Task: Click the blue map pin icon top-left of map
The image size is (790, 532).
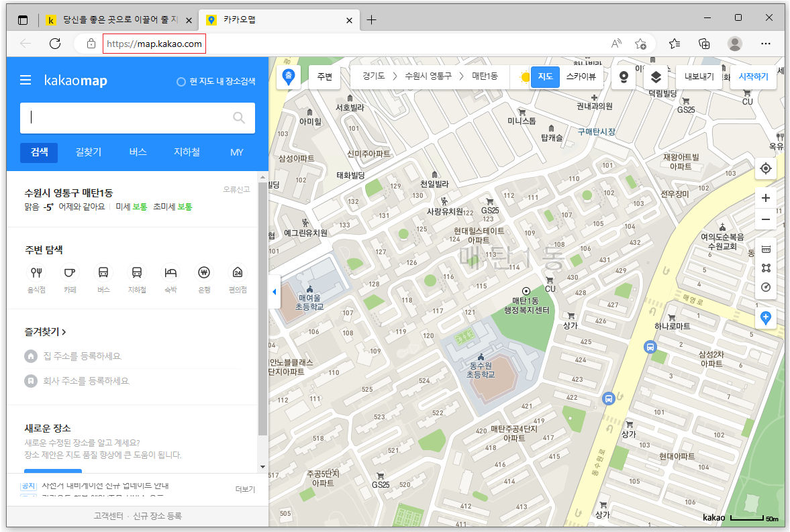Action: tap(289, 77)
